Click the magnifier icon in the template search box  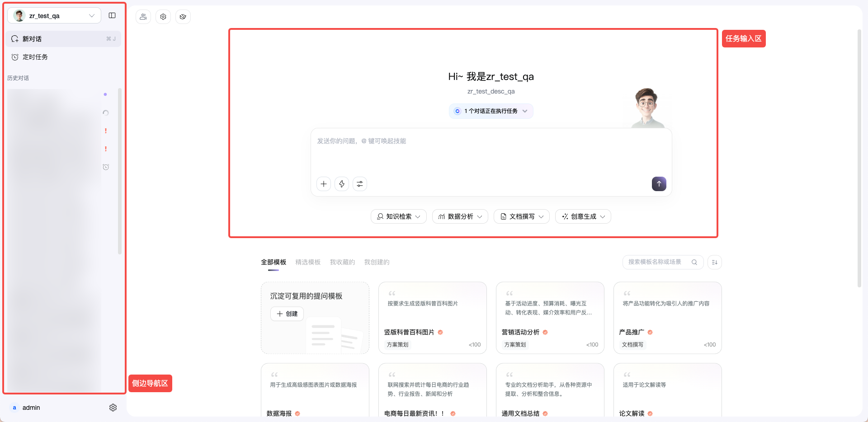[x=694, y=262]
